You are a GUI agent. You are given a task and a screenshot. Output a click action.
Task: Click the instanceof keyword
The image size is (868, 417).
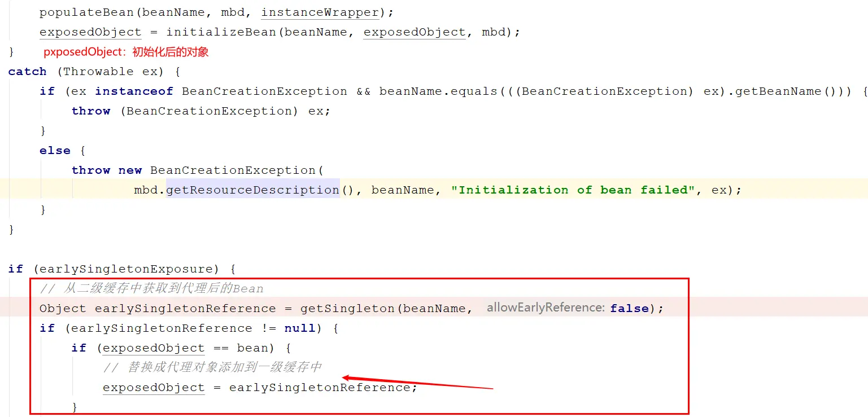(134, 91)
